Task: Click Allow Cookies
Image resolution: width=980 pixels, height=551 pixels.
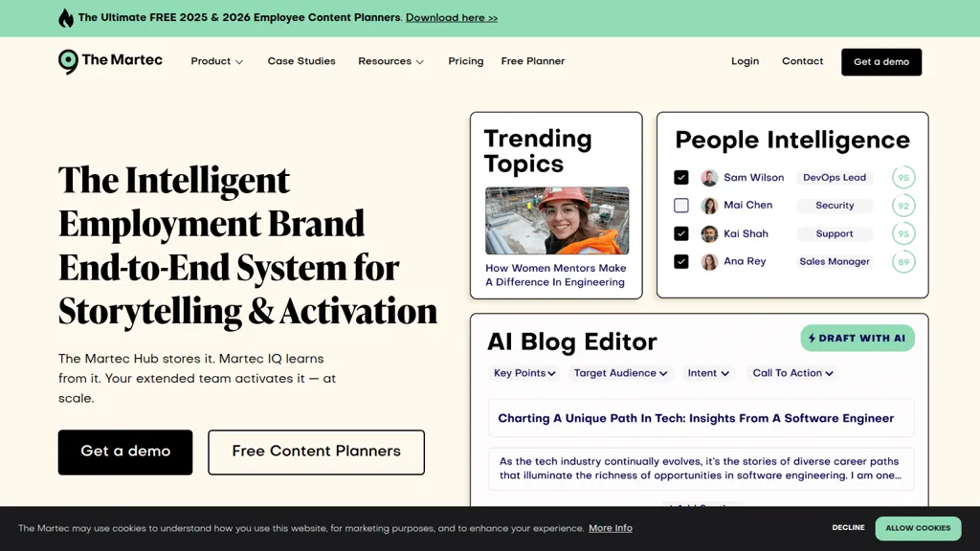Action: [x=918, y=528]
